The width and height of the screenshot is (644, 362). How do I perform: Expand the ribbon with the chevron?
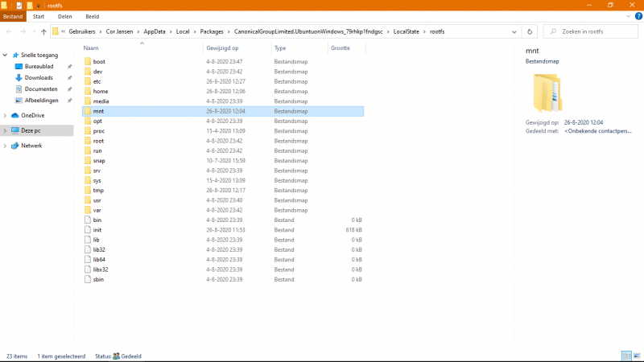click(x=629, y=16)
